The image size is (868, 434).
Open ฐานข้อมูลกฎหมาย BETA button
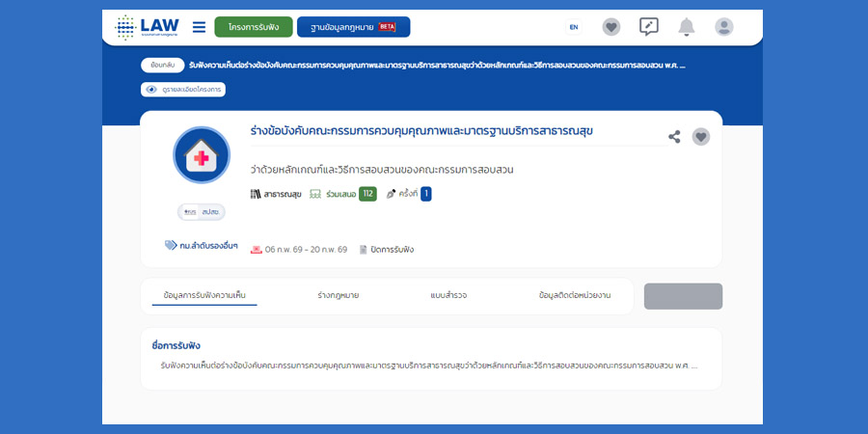[353, 27]
